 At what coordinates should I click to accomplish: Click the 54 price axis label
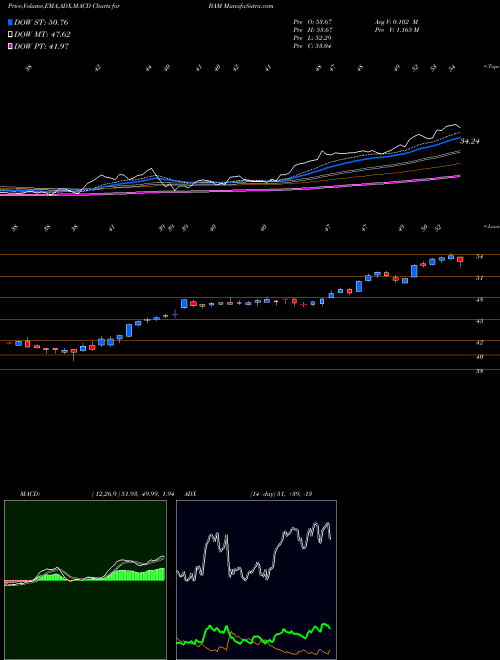(479, 256)
